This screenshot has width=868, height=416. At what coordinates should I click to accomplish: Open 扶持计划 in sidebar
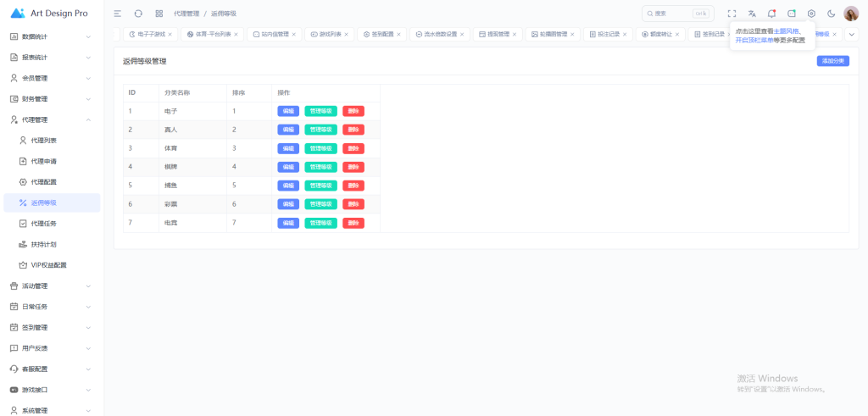pos(52,245)
